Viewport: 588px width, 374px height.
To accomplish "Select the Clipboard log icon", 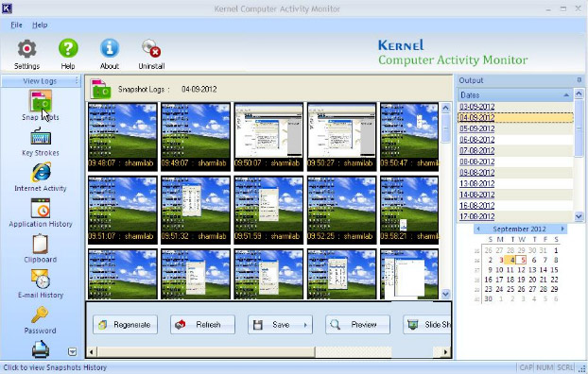I will 41,244.
